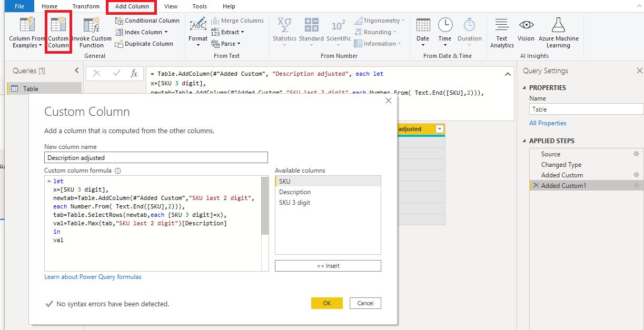Switch to the View tab
This screenshot has height=330, width=644.
(171, 6)
